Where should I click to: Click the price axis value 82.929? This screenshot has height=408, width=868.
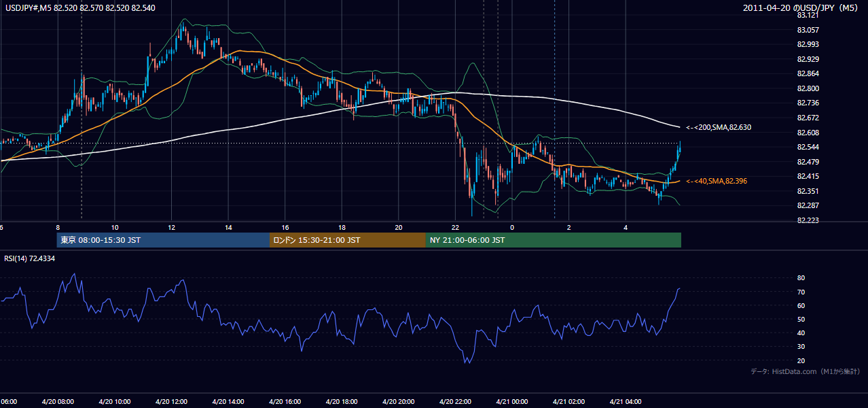coord(808,59)
